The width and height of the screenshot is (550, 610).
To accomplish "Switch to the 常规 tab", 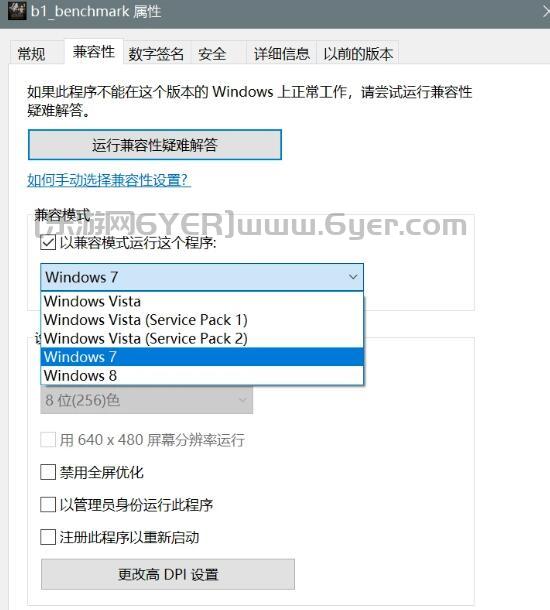I will pyautogui.click(x=31, y=53).
